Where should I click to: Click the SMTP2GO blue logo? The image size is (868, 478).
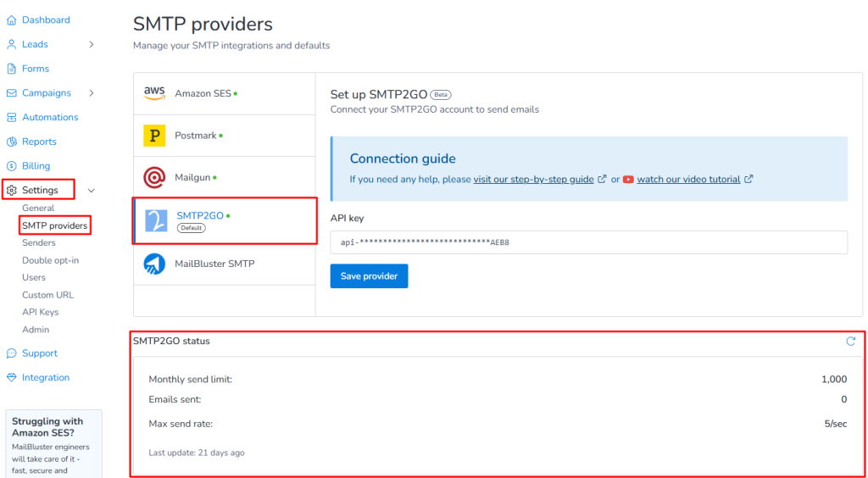[x=156, y=220]
